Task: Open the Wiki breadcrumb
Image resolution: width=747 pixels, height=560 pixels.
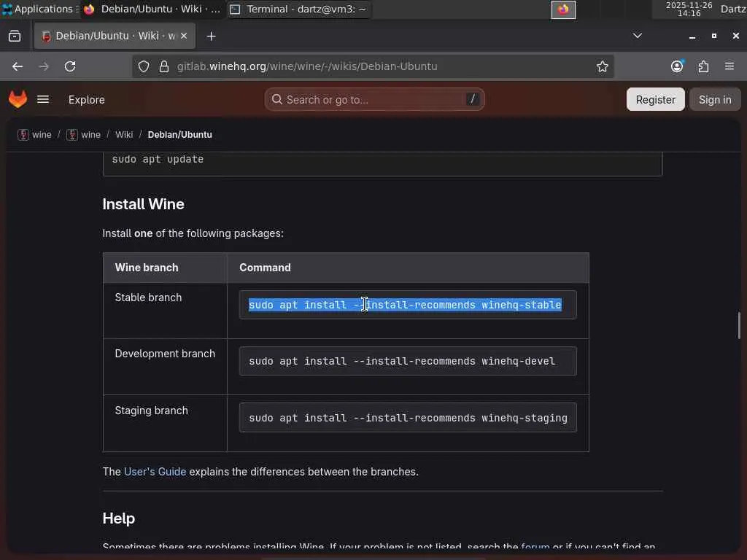Action: (x=124, y=135)
